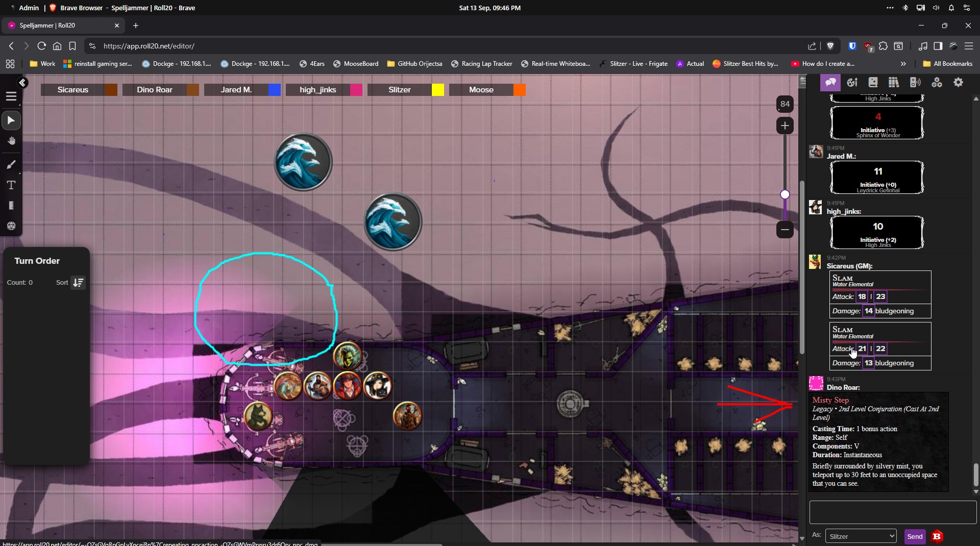Click the Sort turn order button
The image size is (980, 546).
[78, 283]
